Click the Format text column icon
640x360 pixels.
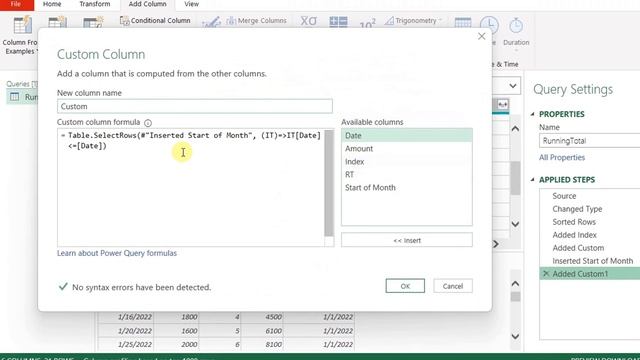pos(211,22)
